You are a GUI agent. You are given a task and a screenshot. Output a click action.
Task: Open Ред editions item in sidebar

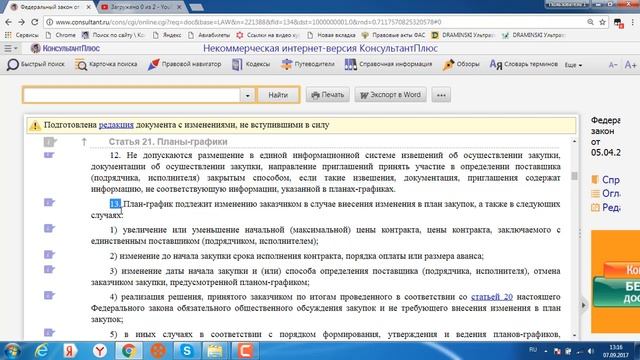click(x=606, y=208)
